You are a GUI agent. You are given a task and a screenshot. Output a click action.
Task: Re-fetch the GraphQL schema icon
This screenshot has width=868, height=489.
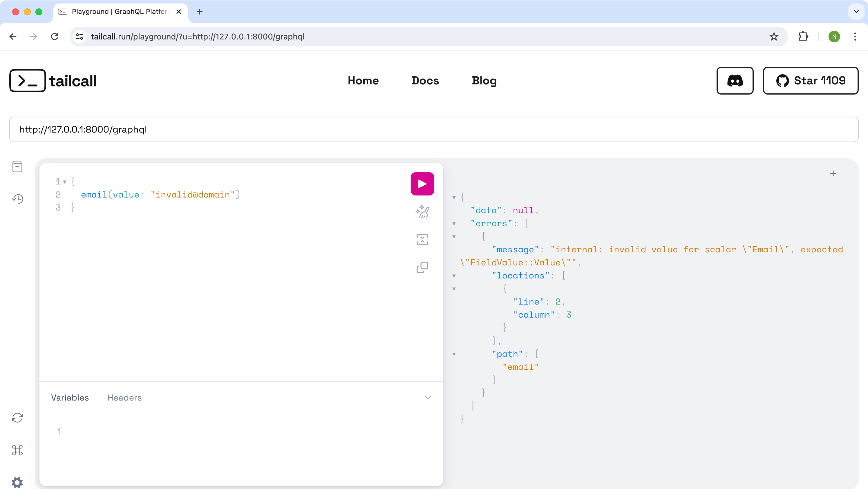(x=17, y=418)
